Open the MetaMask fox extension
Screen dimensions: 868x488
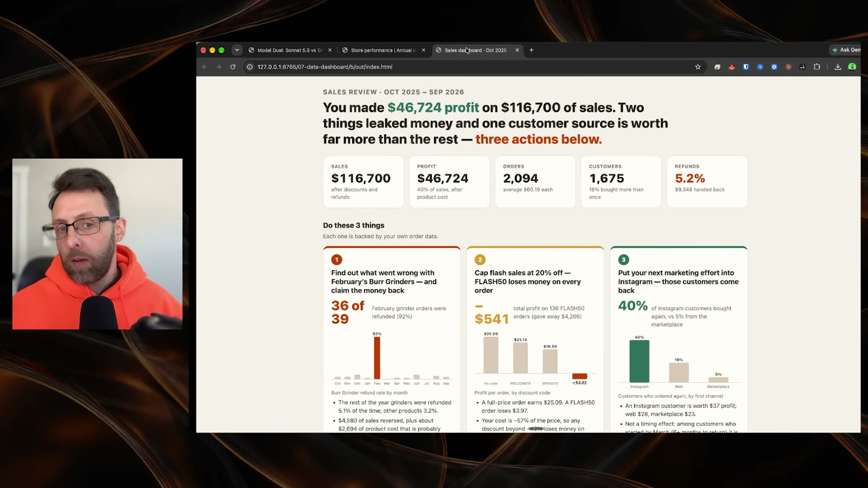(731, 67)
